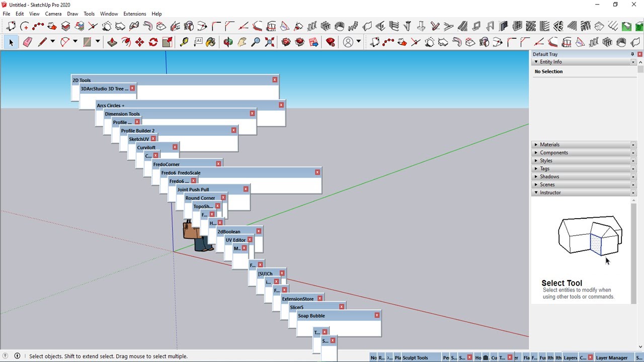Close the 2D Tools toolbar
644x362 pixels.
275,80
